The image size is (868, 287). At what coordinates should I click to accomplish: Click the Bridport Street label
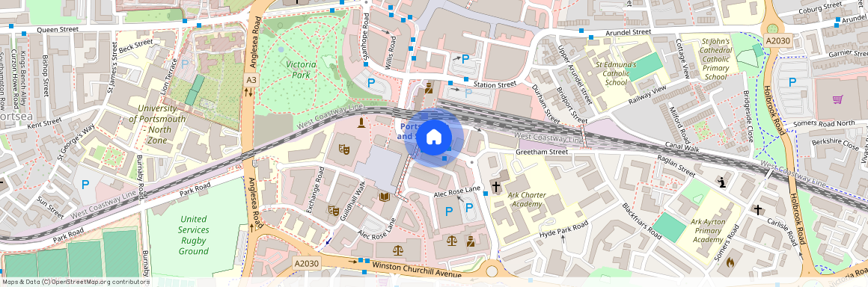click(572, 105)
